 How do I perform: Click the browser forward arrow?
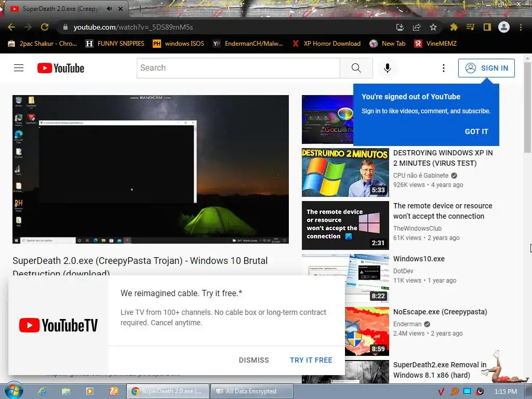pos(28,27)
